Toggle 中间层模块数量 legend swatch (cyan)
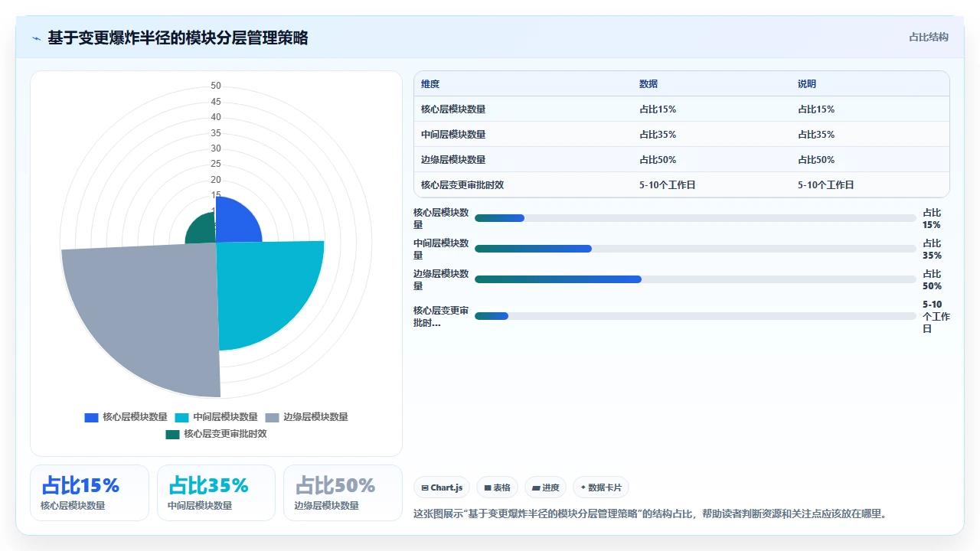980x551 pixels. (181, 417)
